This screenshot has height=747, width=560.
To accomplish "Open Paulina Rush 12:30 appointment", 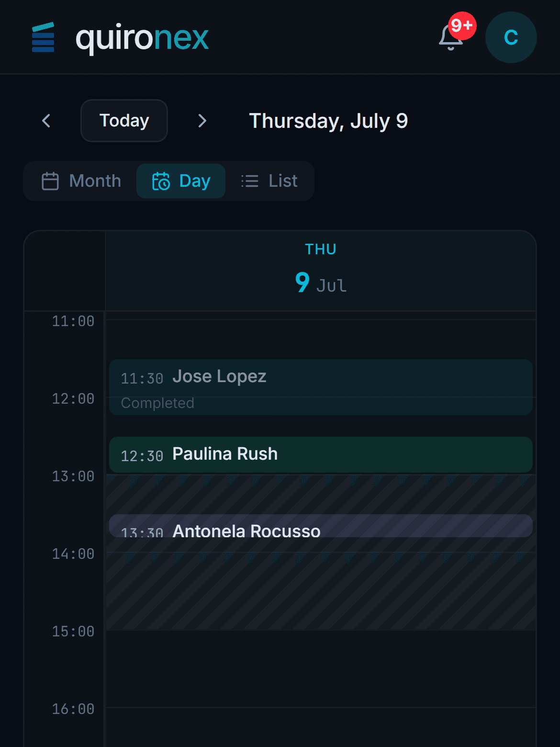I will (x=321, y=454).
